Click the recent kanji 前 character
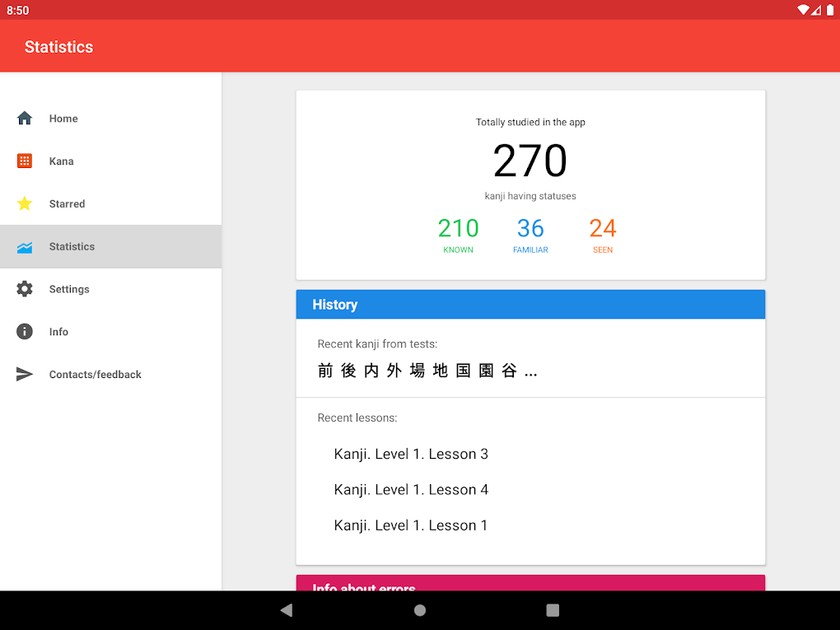Image resolution: width=840 pixels, height=630 pixels. coord(325,371)
